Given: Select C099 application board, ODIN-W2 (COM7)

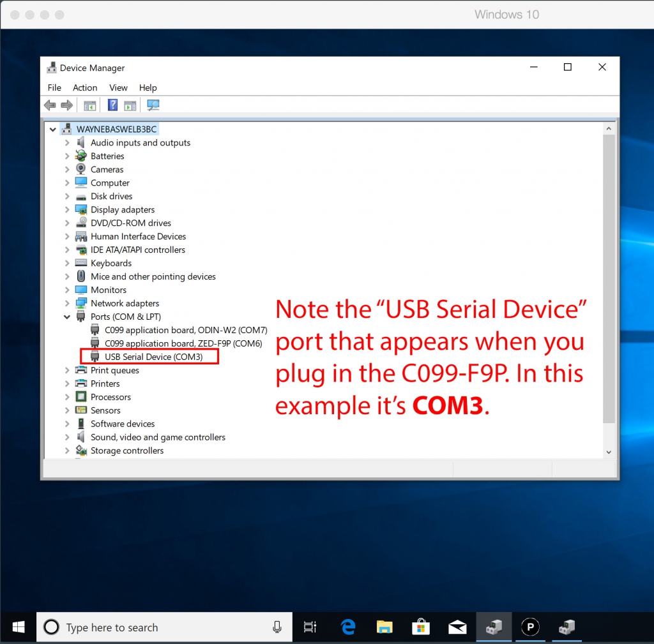Looking at the screenshot, I should click(x=186, y=330).
